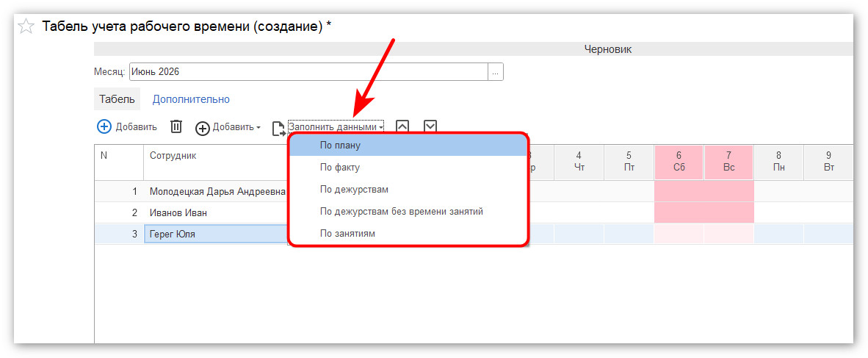Open the Заполнить данными dropdown button
Screen dimensions: 868x358
click(x=336, y=127)
